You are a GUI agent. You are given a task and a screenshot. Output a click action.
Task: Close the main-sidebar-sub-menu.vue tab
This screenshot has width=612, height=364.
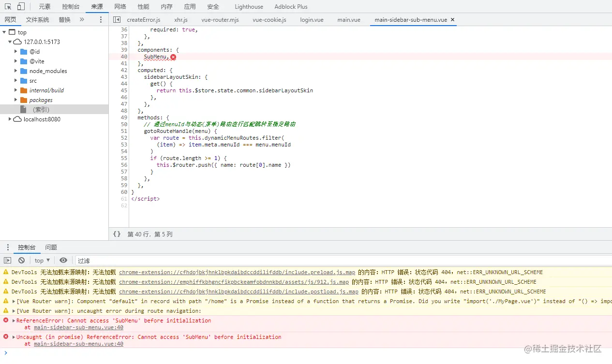(452, 20)
